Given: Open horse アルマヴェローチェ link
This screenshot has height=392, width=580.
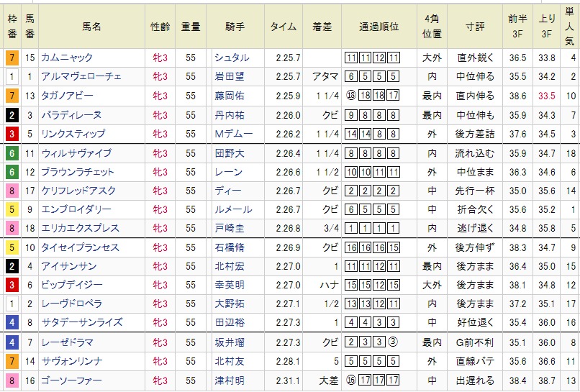Looking at the screenshot, I should pyautogui.click(x=81, y=76).
